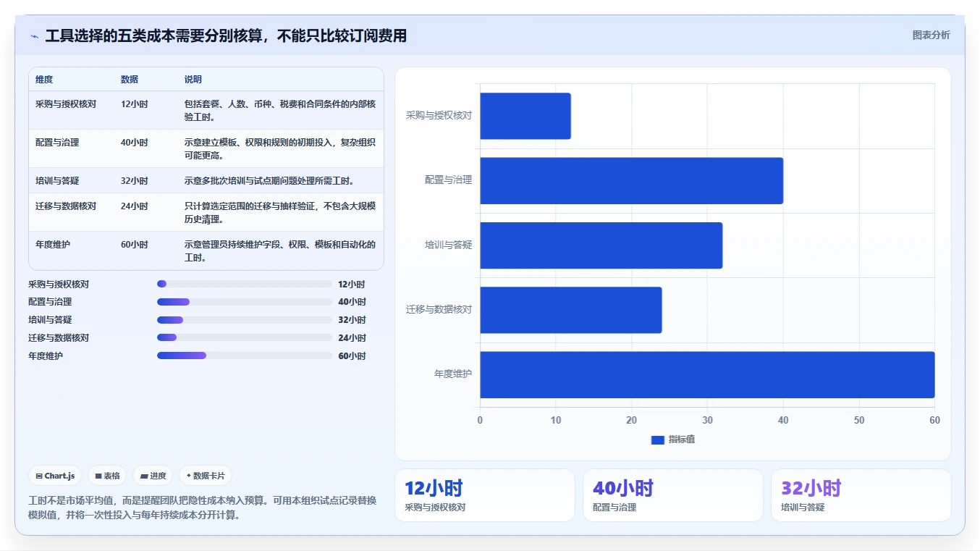Click the 说明 column header
Viewport: 980px width, 551px height.
(193, 80)
